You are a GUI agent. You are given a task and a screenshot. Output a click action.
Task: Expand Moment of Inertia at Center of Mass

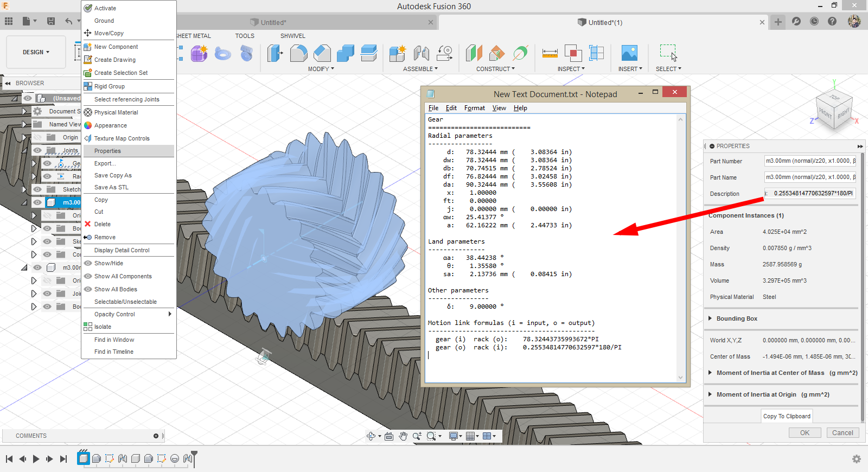710,373
